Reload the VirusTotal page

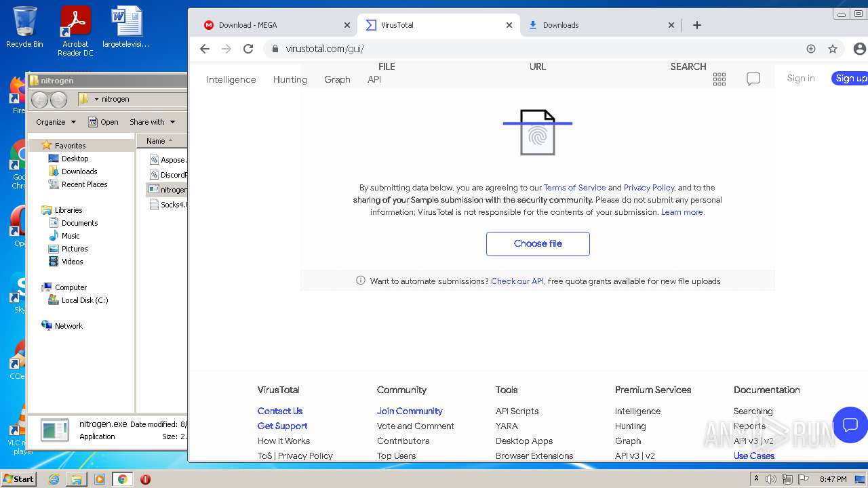(x=248, y=49)
